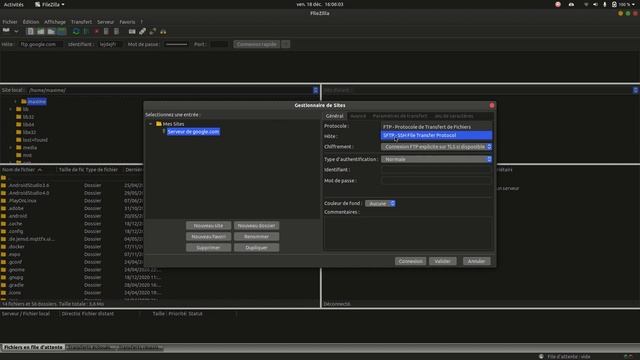Image resolution: width=640 pixels, height=360 pixels.
Task: Open the Édition menu
Action: click(31, 22)
